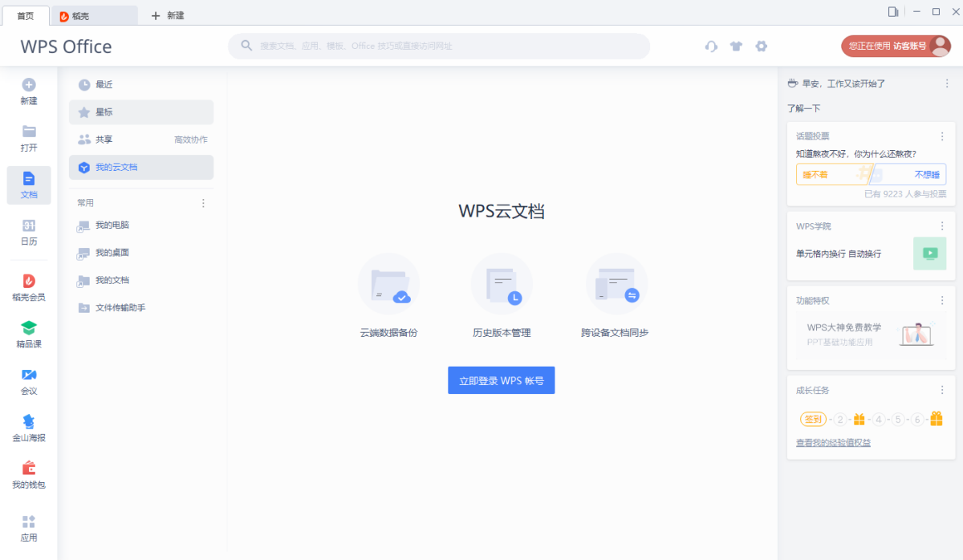The height and width of the screenshot is (560, 963).
Task: Open the Docer membership icon
Action: 29,282
